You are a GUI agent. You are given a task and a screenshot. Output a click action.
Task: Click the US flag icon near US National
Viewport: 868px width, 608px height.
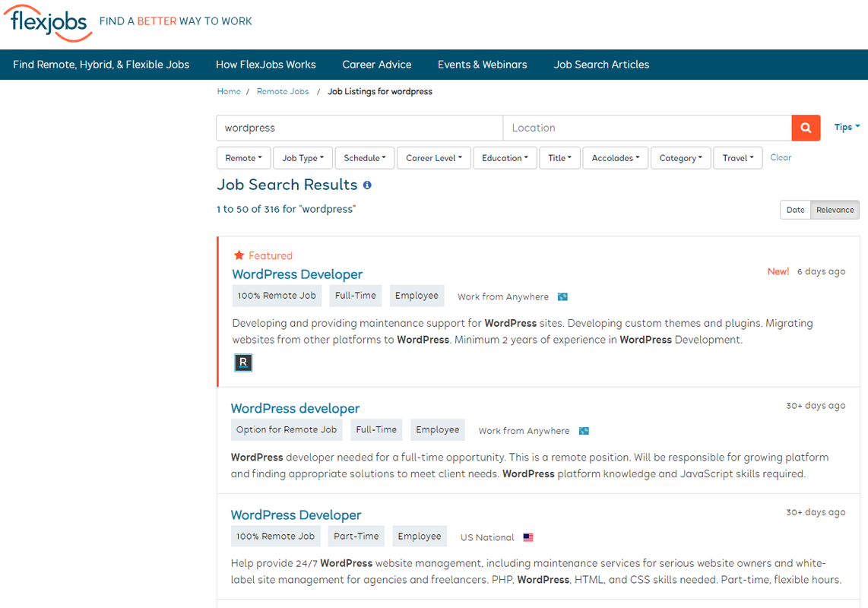(528, 537)
